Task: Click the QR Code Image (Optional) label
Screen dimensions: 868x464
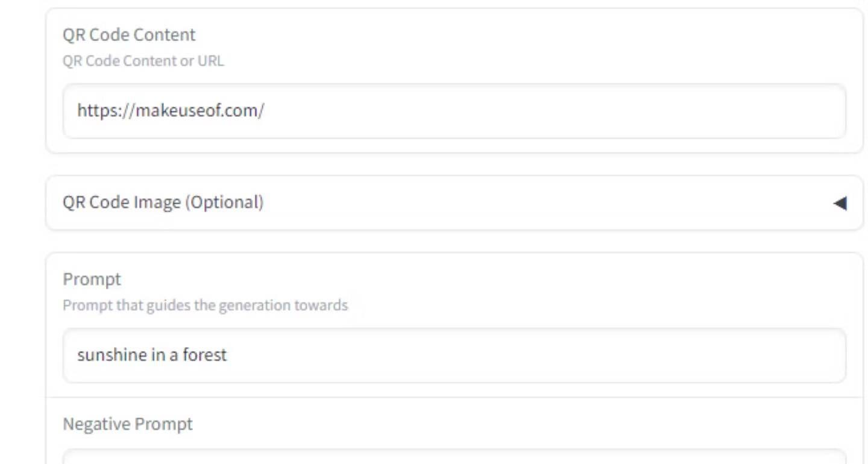Action: [x=163, y=202]
